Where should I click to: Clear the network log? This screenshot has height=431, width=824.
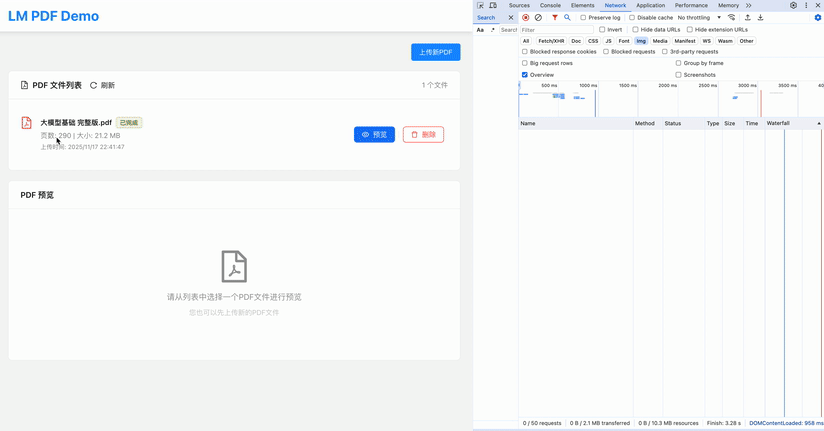click(538, 17)
